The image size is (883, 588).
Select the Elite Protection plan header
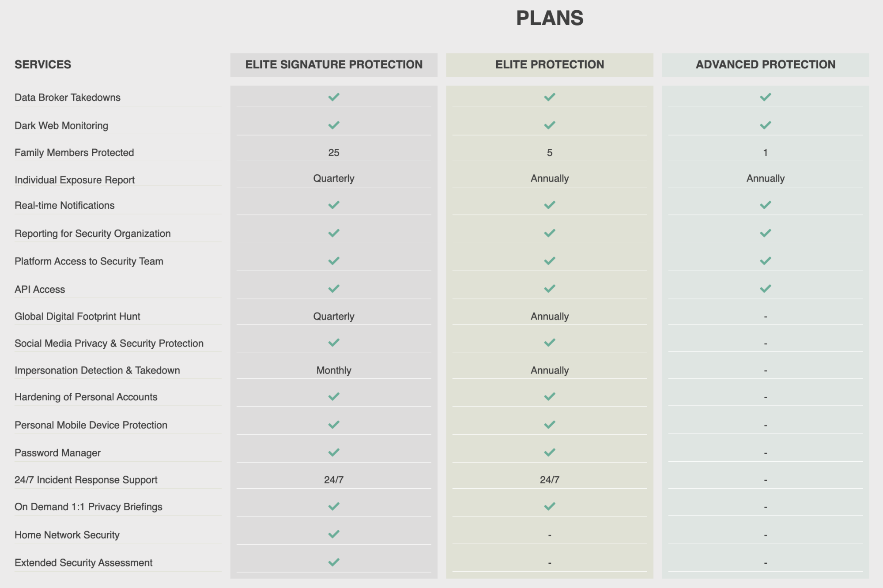click(550, 65)
